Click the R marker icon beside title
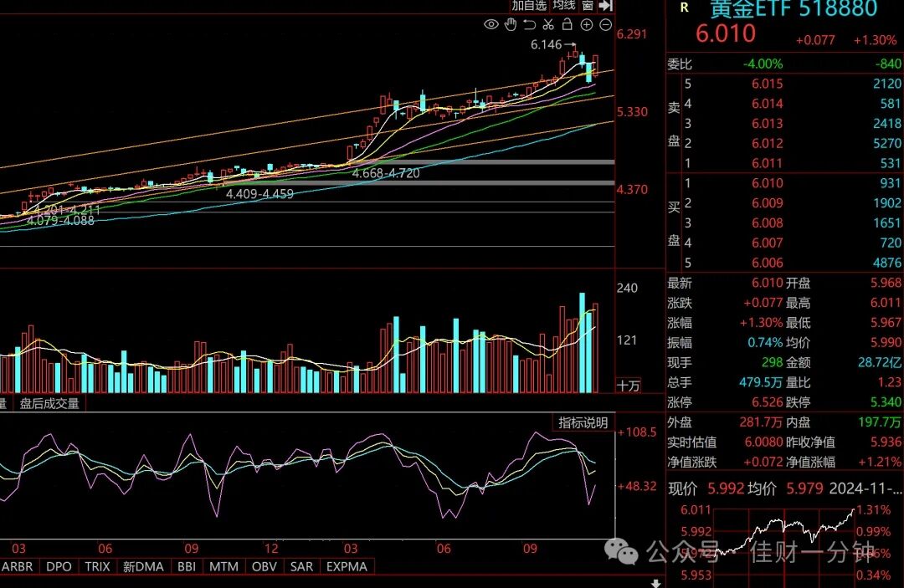This screenshot has height=588, width=904. pyautogui.click(x=685, y=8)
